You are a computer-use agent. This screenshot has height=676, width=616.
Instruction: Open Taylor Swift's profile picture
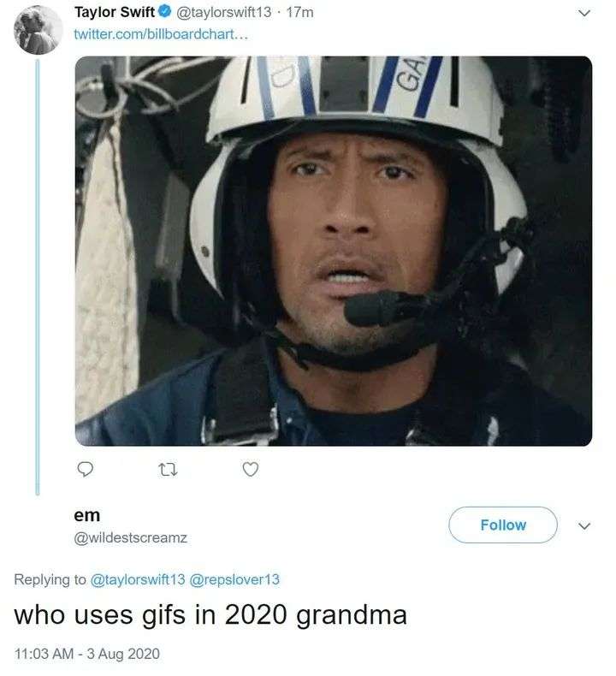(x=38, y=30)
